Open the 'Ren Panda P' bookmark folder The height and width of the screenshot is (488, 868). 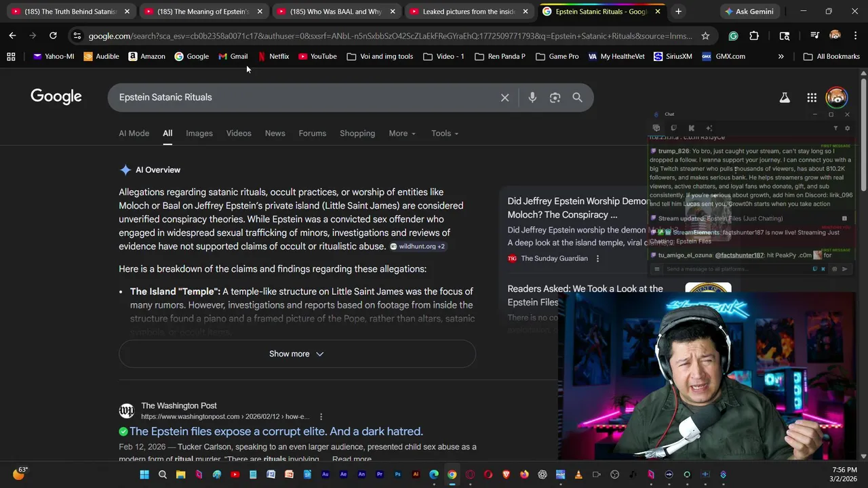[500, 56]
